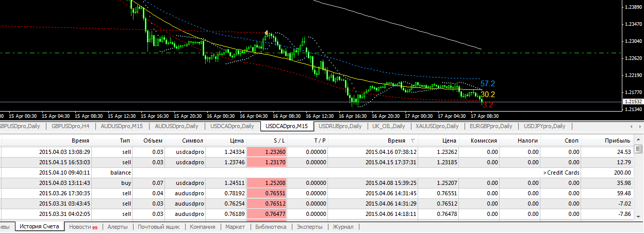Screen dimensions: 644x234
Task: Select stop loss value 1.23260
Action: point(276,152)
